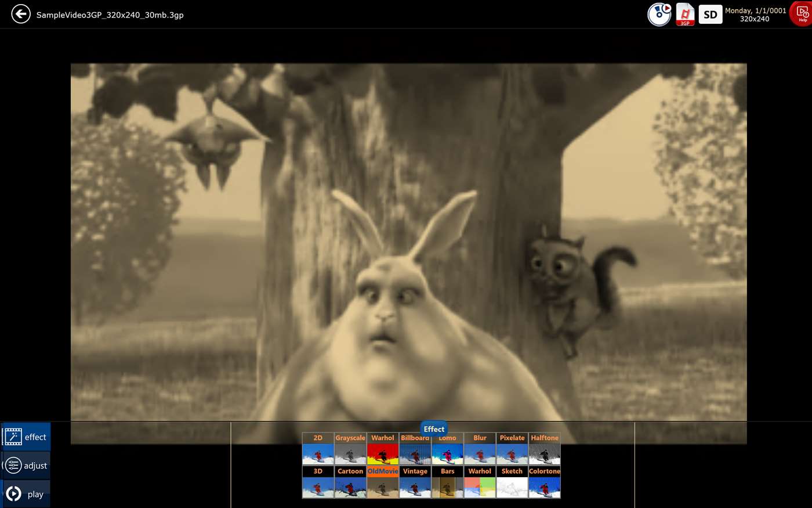Open the red Help button
The image size is (812, 508).
coord(802,14)
